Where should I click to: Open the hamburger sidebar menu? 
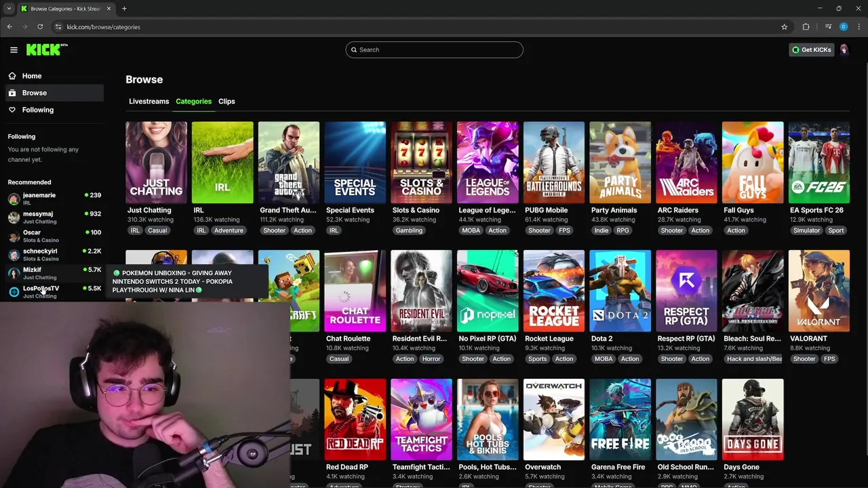pos(14,49)
